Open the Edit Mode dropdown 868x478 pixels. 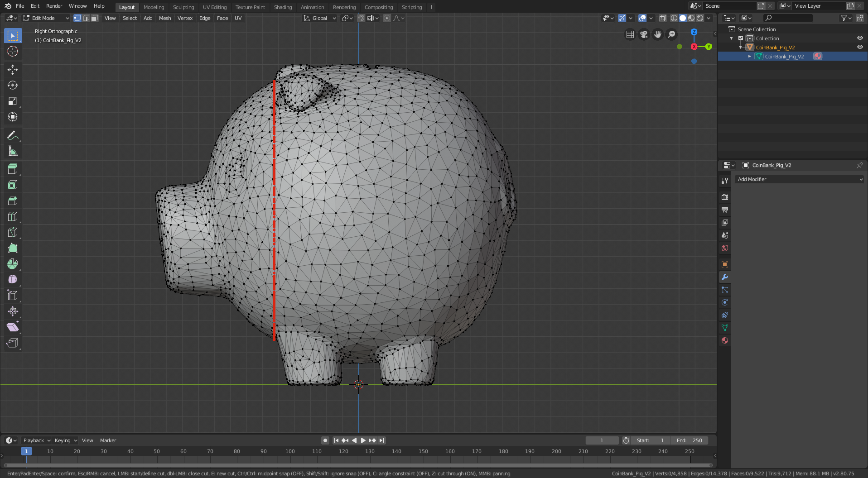46,18
